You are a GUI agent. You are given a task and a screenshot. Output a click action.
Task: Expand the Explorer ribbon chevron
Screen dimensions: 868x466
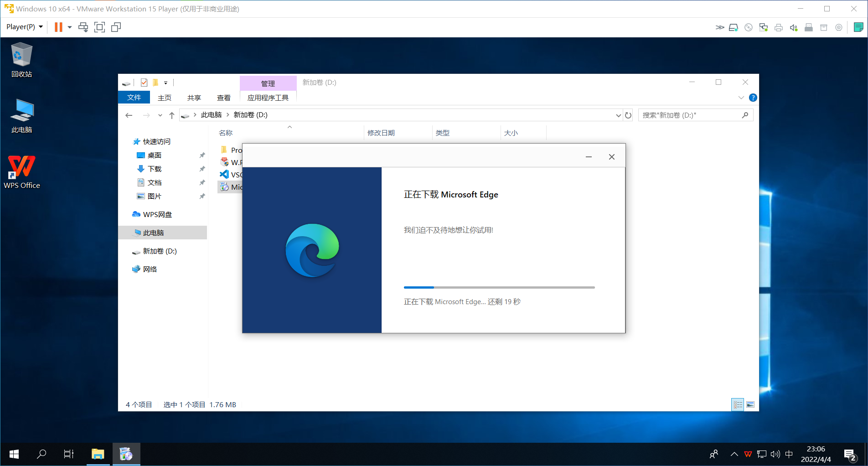coord(741,98)
